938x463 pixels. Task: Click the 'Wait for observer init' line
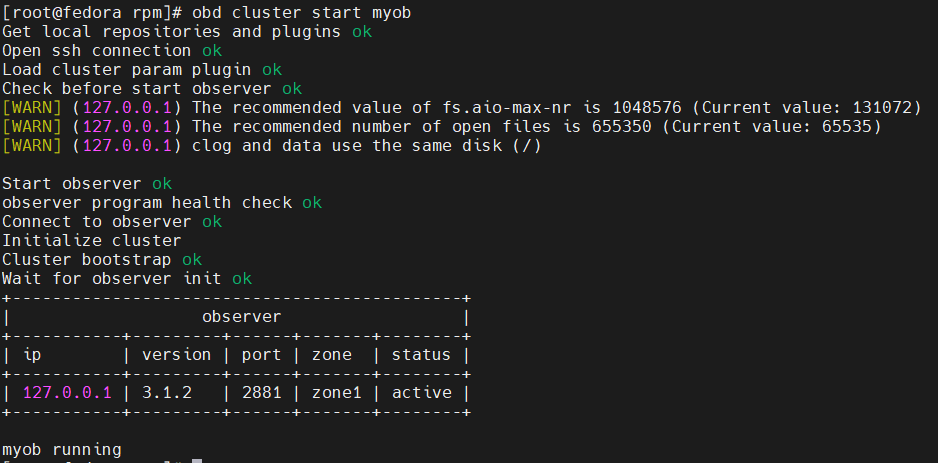[112, 278]
